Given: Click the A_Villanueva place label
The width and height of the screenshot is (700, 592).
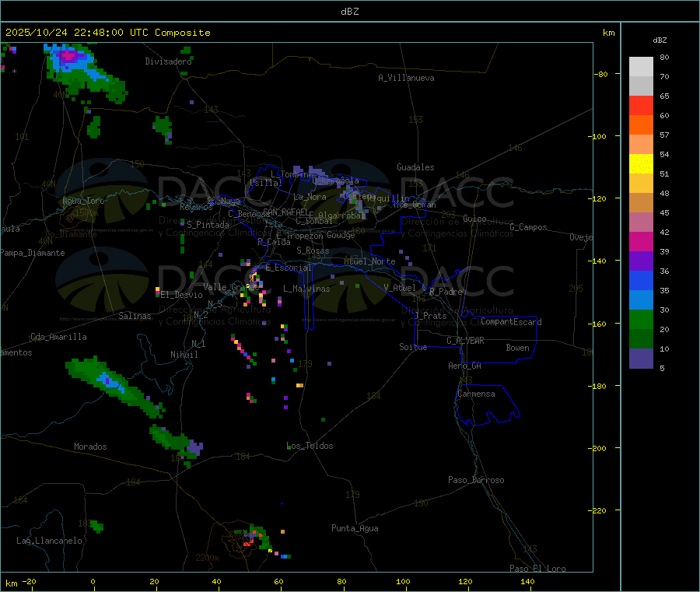Looking at the screenshot, I should click(x=406, y=78).
